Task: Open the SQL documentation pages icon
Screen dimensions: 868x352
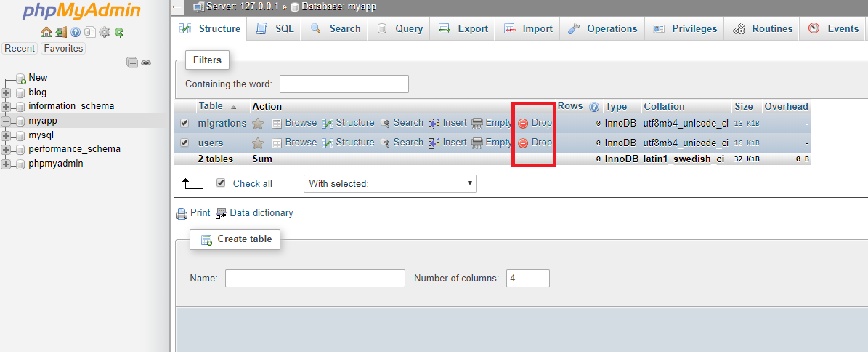Action: pyautogui.click(x=89, y=32)
